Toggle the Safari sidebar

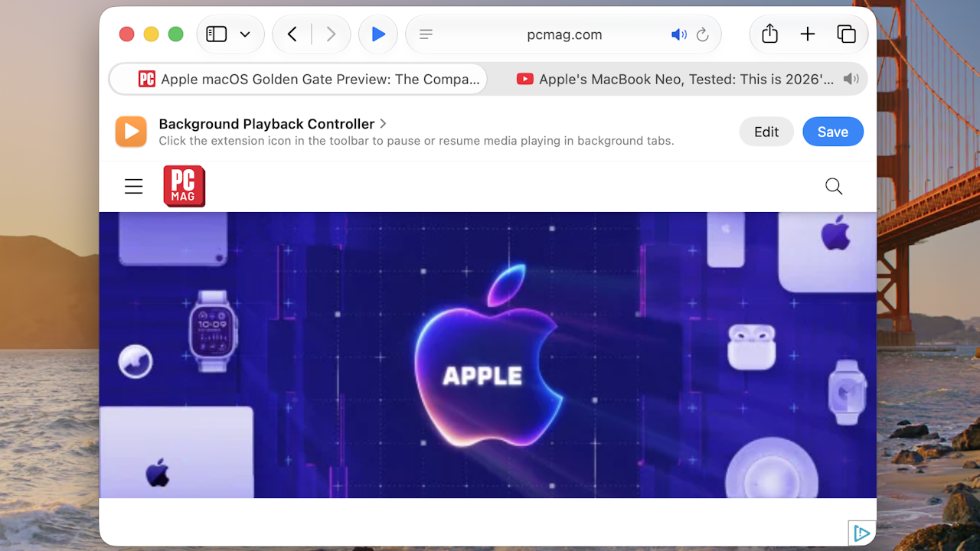(x=217, y=34)
